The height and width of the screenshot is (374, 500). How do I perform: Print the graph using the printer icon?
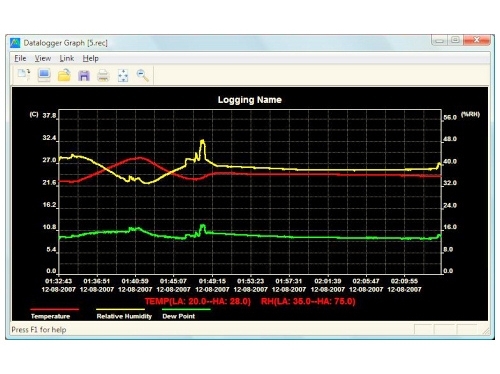(103, 75)
